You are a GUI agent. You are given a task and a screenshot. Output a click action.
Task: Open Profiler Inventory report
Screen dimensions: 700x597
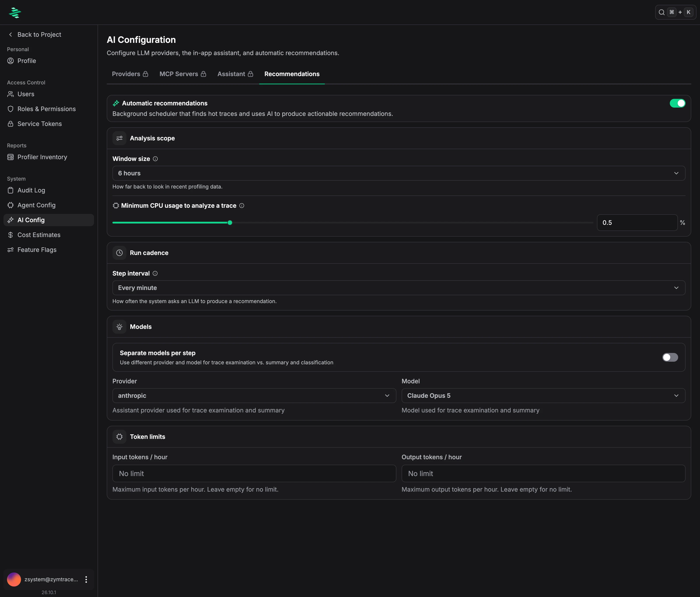click(x=49, y=157)
